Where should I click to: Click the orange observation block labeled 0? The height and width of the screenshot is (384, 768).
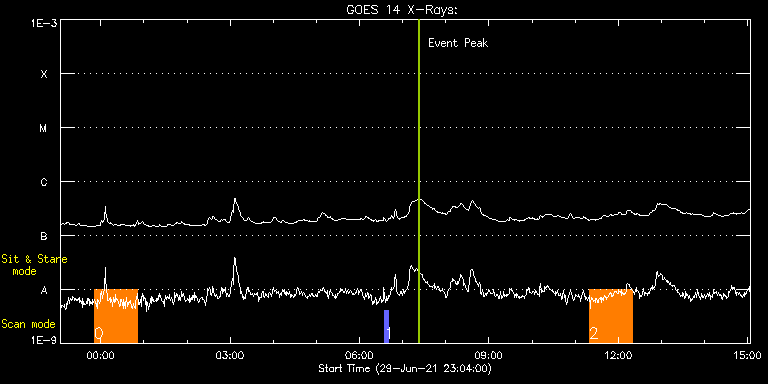pos(116,316)
